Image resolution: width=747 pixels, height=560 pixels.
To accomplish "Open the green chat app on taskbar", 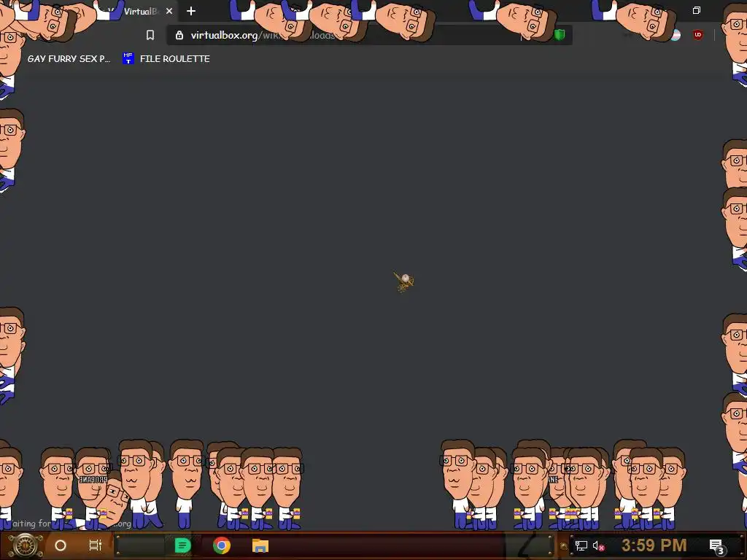I will click(x=182, y=545).
